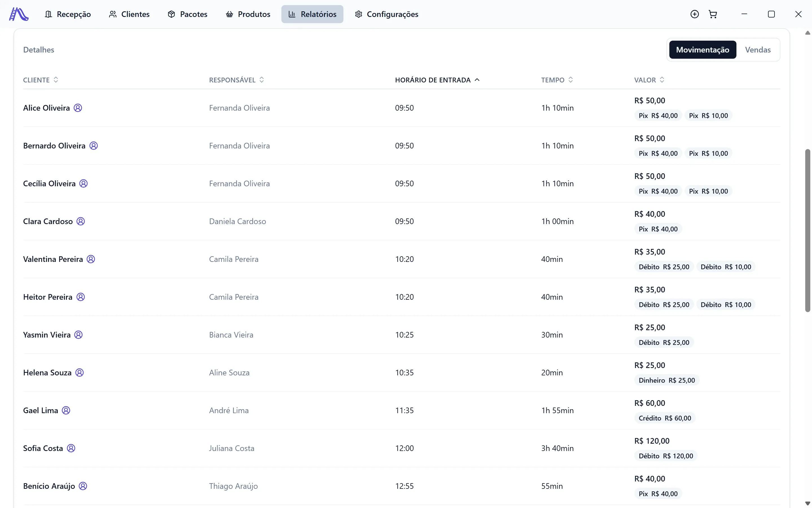This screenshot has height=508, width=812.
Task: Click the scrollbar down arrow
Action: [x=808, y=503]
